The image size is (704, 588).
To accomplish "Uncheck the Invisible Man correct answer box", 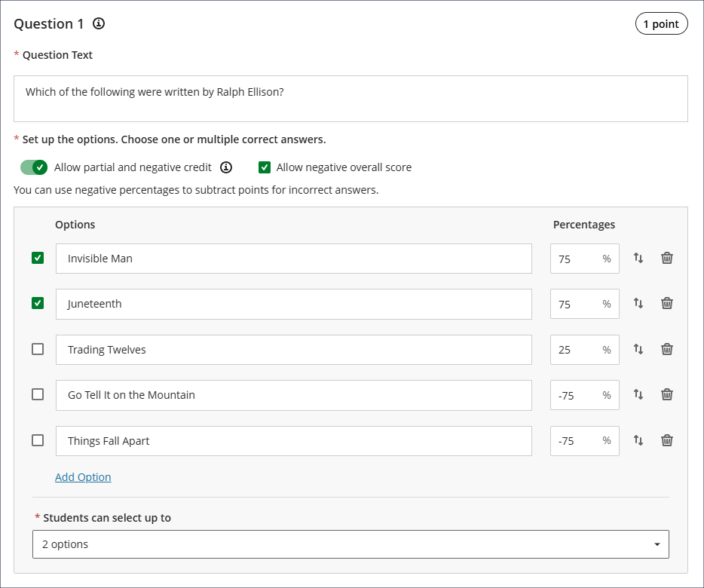I will coord(38,258).
